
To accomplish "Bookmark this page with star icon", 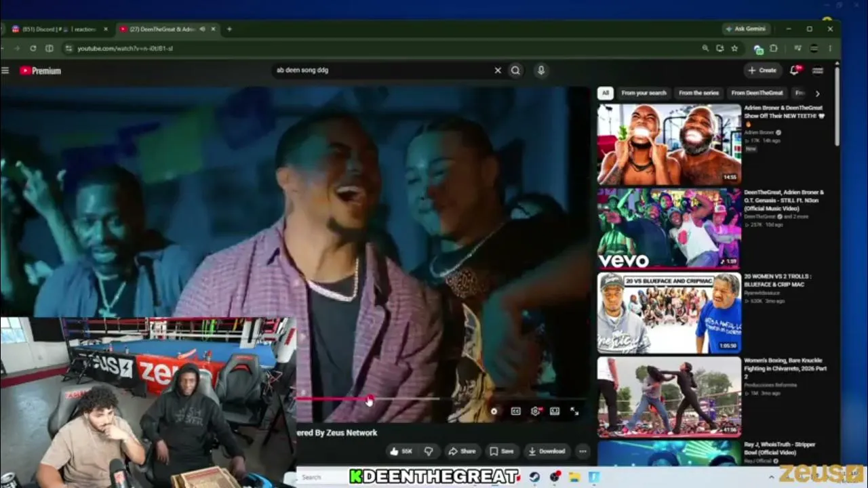I will [x=734, y=49].
